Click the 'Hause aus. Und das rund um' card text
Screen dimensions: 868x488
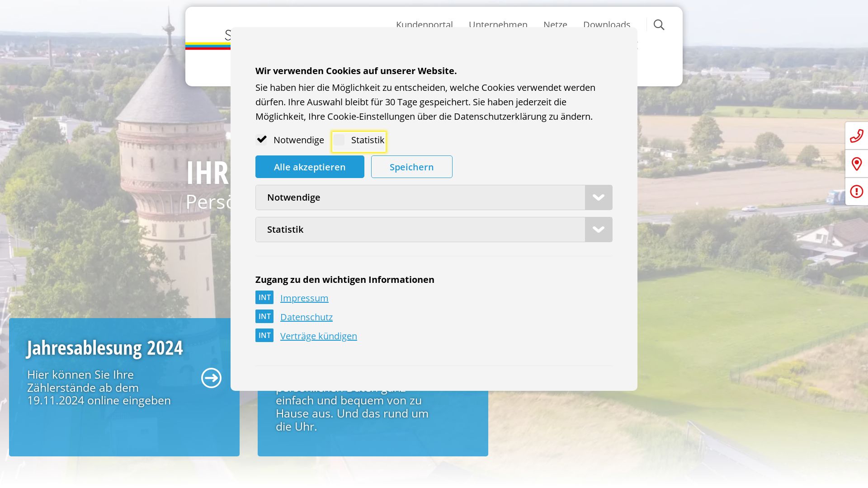pos(352,413)
